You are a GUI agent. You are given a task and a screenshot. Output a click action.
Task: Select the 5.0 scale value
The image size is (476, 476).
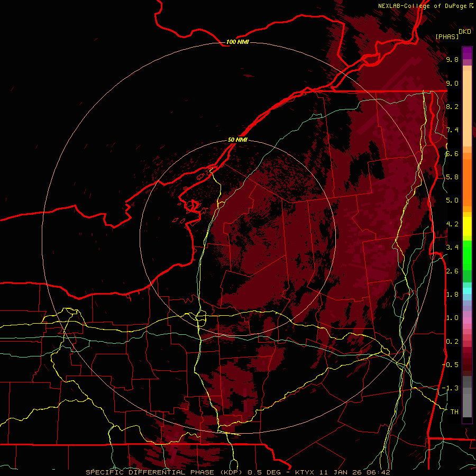[x=452, y=200]
